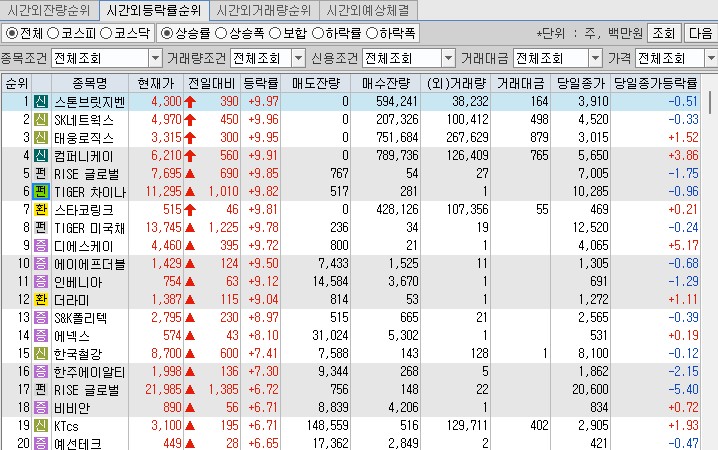Screen dimensions: 718x450
Task: Select the 상승률 radio button
Action: pyautogui.click(x=167, y=33)
